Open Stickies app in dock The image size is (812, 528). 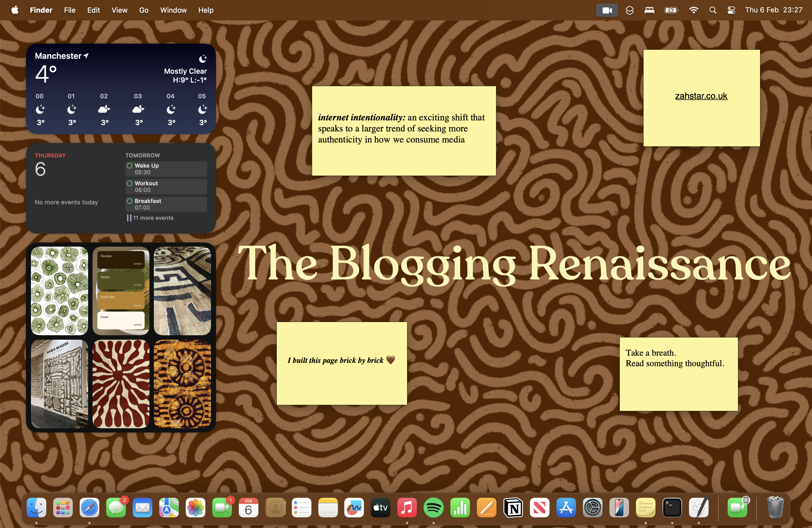645,508
